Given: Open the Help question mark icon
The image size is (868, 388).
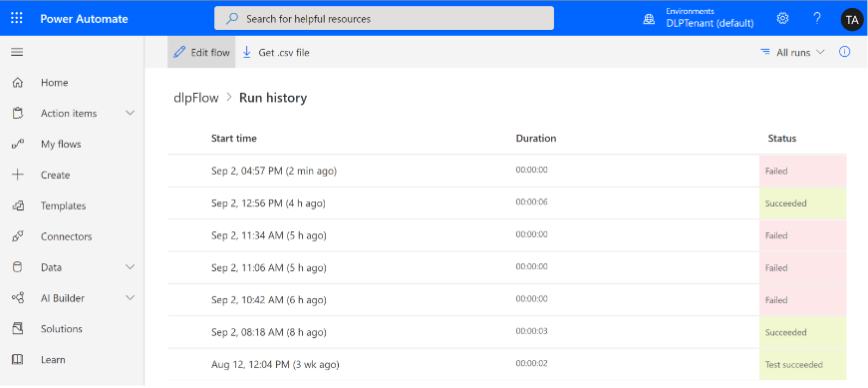Looking at the screenshot, I should [x=817, y=18].
